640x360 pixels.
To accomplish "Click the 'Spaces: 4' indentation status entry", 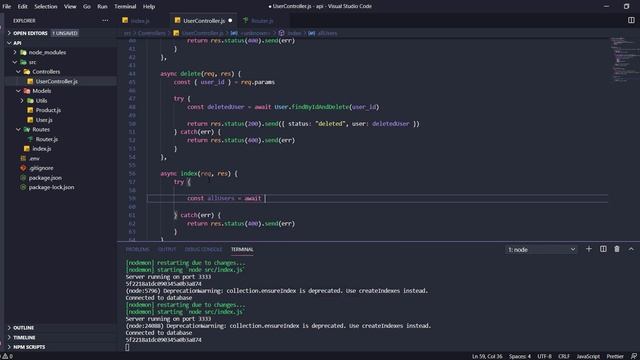I will pos(520,356).
